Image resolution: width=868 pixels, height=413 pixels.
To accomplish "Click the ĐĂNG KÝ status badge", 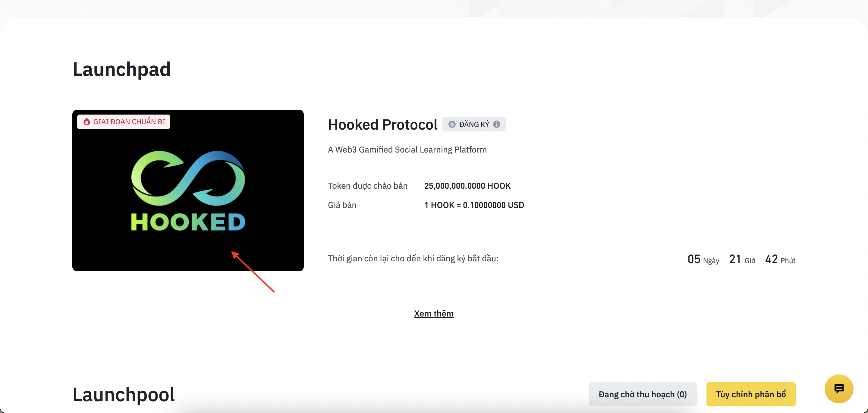I will pyautogui.click(x=474, y=124).
